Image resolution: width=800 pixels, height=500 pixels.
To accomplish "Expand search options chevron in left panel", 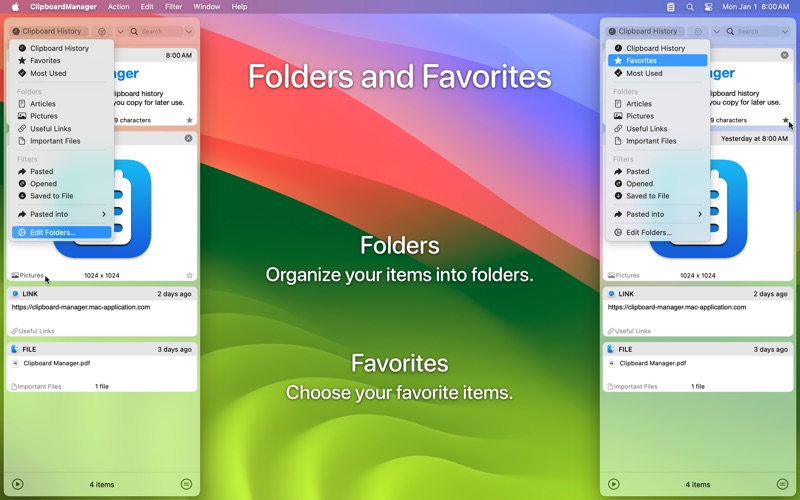I will [189, 32].
